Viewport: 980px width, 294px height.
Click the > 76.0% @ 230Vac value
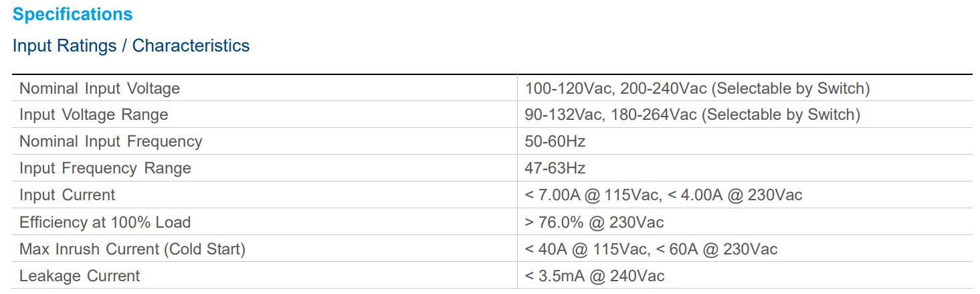pos(594,222)
